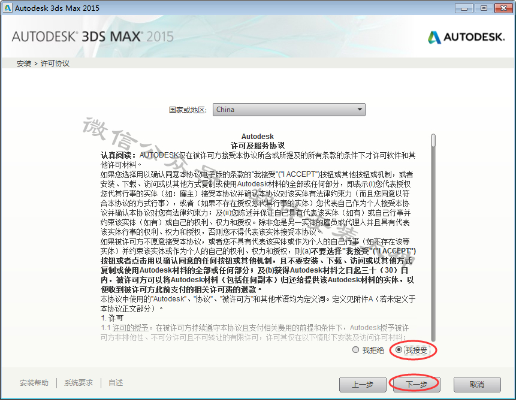Select the 我接受 radio button
516x420 pixels.
399,350
